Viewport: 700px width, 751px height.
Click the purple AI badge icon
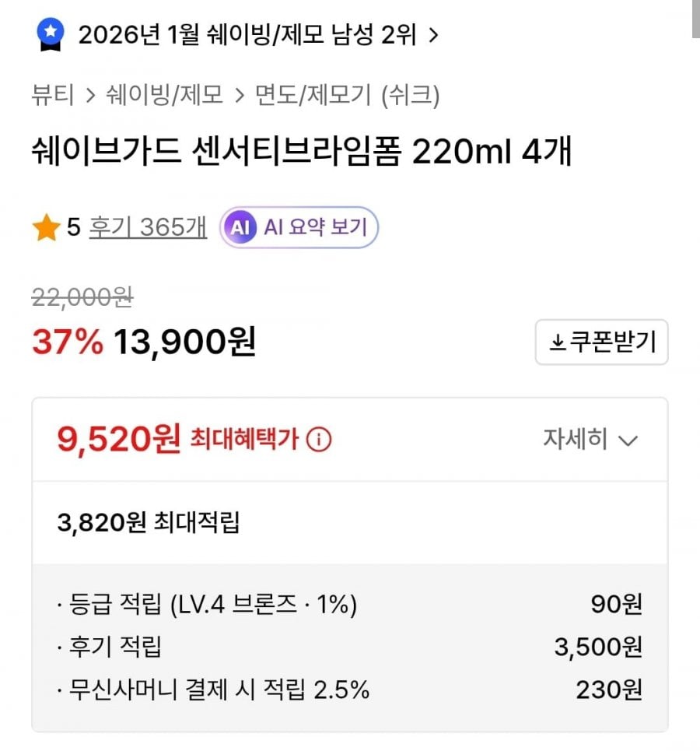click(x=240, y=227)
